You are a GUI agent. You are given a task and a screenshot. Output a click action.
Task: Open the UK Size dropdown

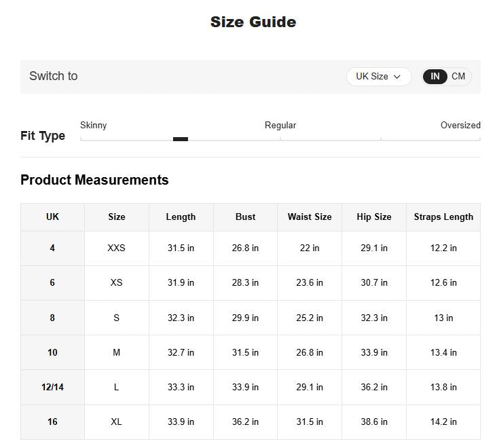[x=378, y=77]
